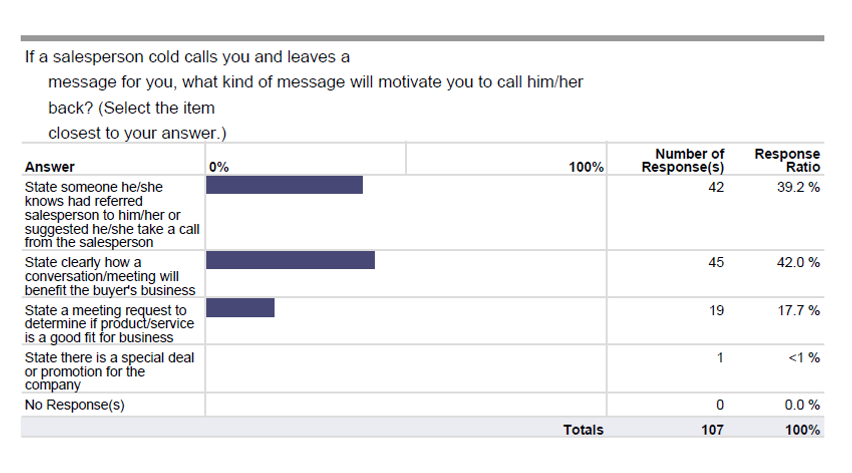This screenshot has height=473, width=852.
Task: Select the 39.2 % referral response bar
Action: point(284,185)
